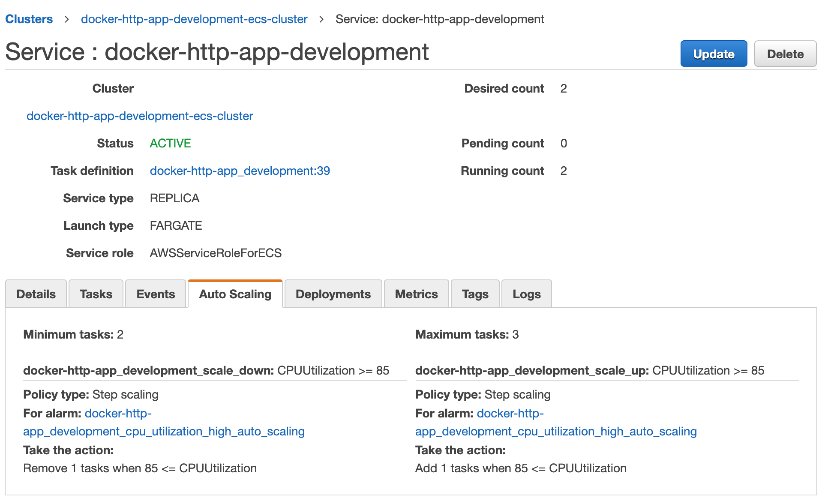Select the Auto Scaling tab
834x504 pixels.
coord(235,294)
